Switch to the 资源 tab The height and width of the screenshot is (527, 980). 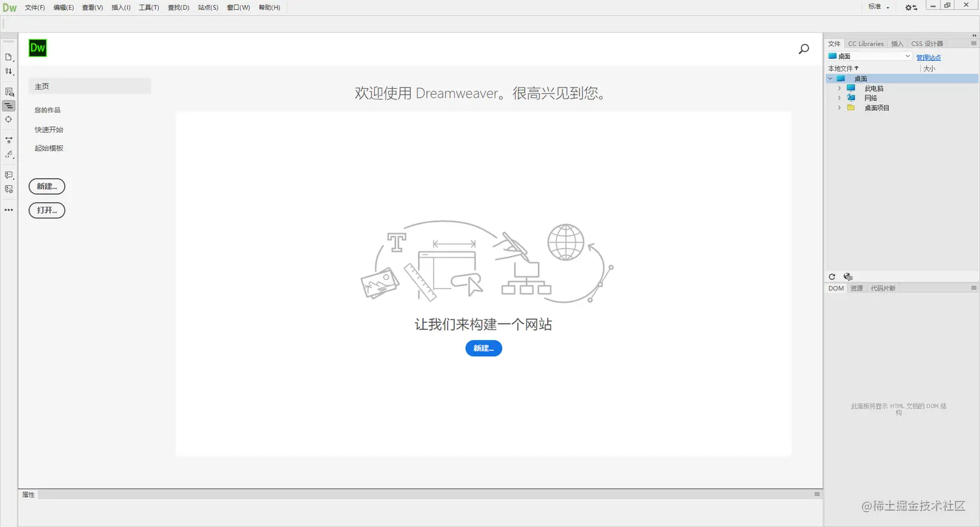tap(857, 288)
